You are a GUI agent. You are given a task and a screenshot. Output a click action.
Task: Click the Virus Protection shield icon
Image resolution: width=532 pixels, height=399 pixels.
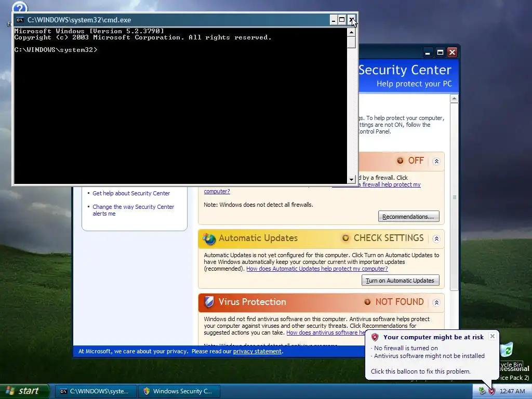[209, 302]
